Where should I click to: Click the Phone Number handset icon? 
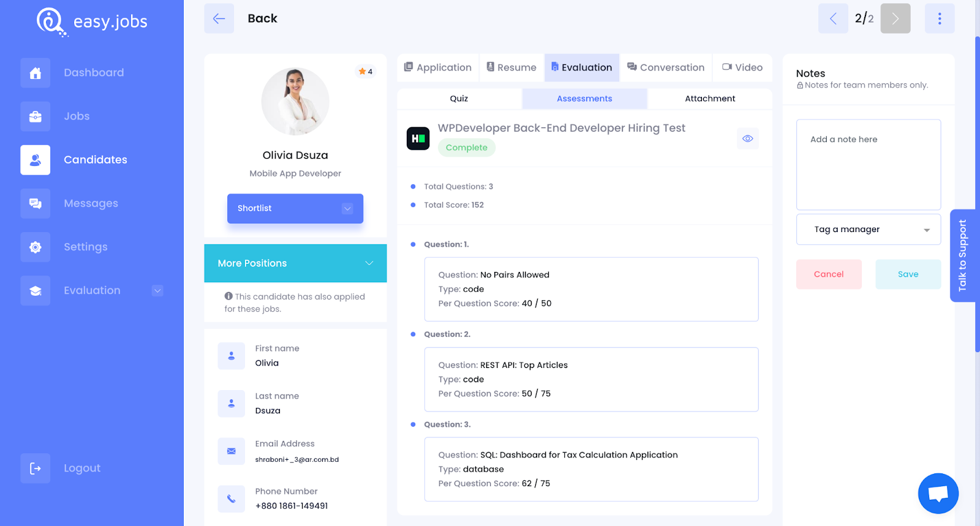[x=232, y=499]
